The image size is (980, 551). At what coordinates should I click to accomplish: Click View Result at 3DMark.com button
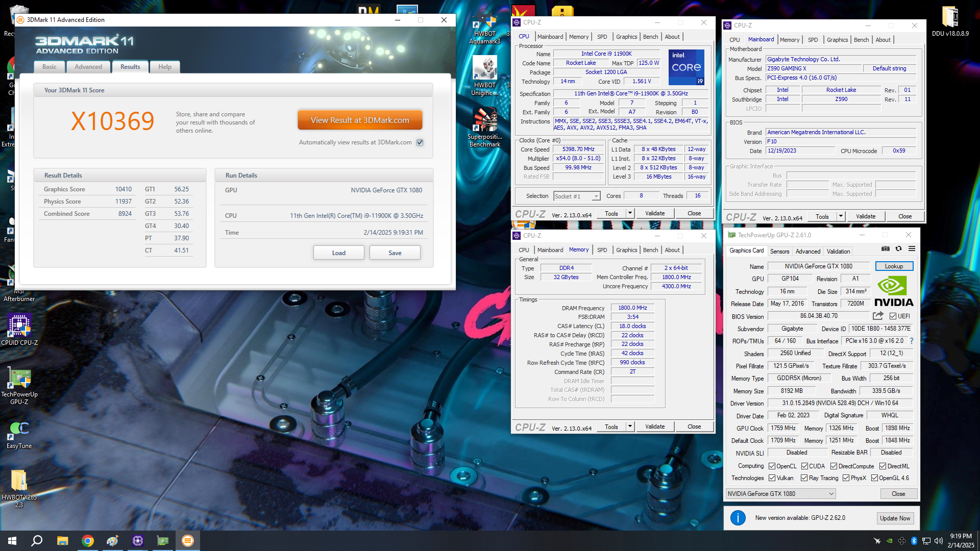coord(360,120)
